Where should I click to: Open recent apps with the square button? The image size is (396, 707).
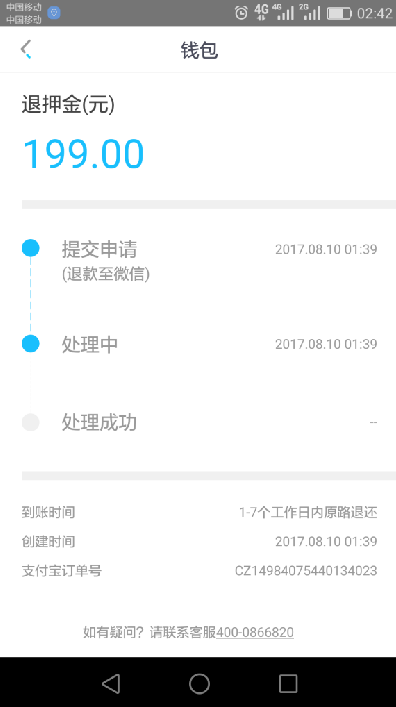pyautogui.click(x=287, y=683)
